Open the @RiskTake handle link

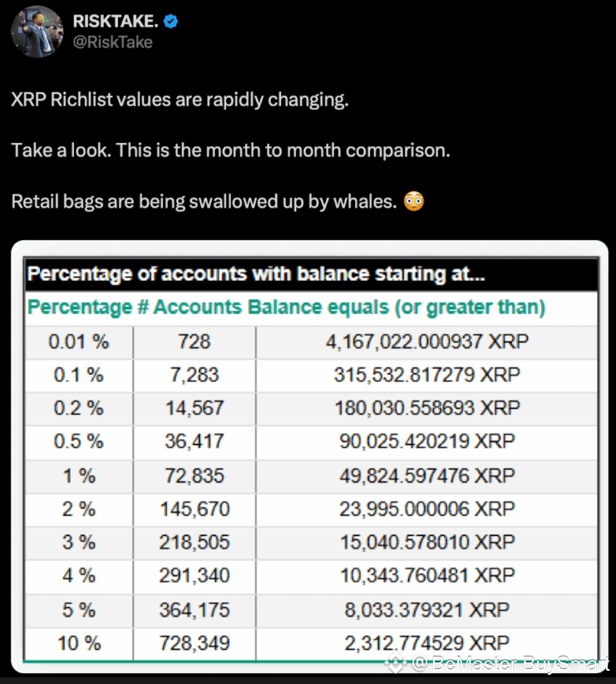tap(112, 42)
